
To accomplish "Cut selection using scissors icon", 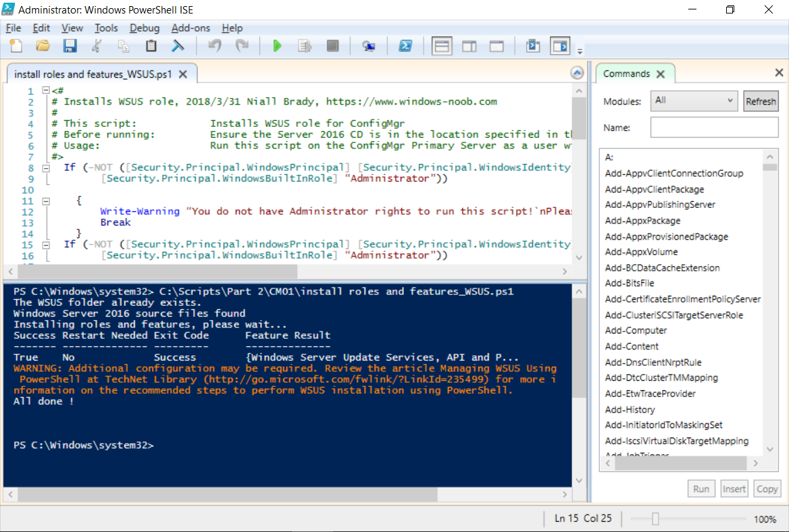I will pos(97,47).
